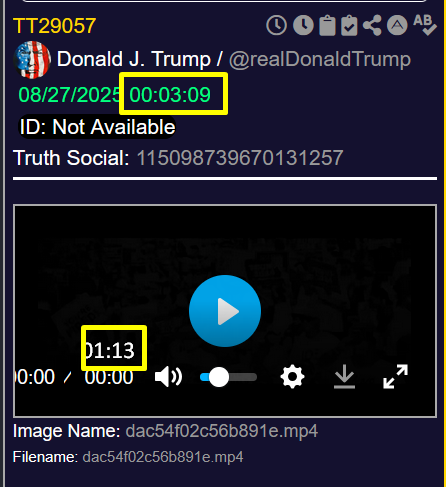Click the plain clipboard copy icon
446x487 pixels.
[x=327, y=25]
